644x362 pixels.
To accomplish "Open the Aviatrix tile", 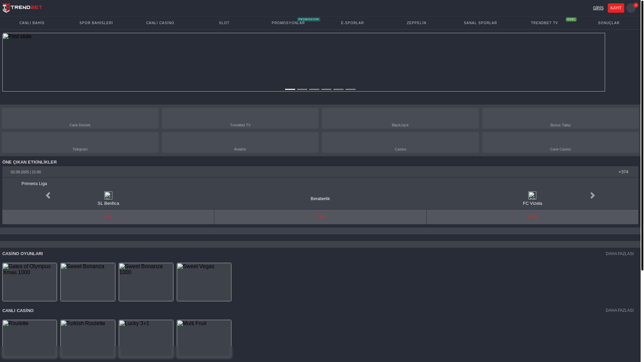I will point(240,142).
